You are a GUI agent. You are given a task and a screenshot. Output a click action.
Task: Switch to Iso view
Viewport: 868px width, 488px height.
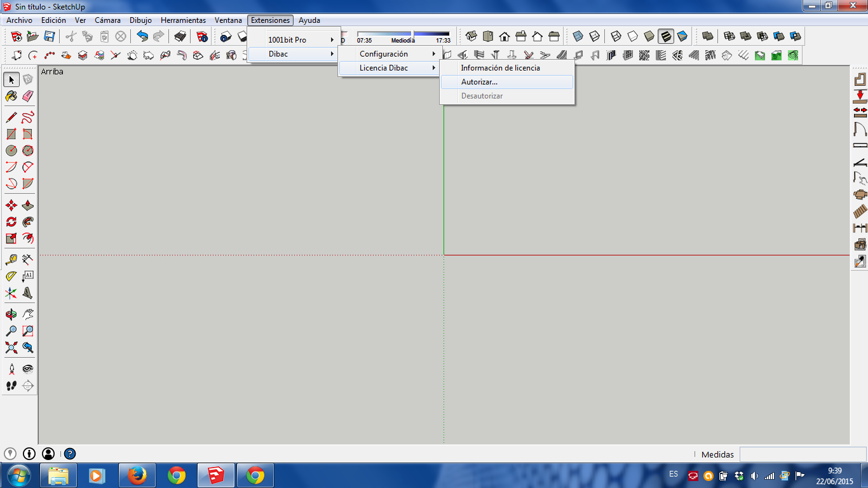tap(471, 36)
